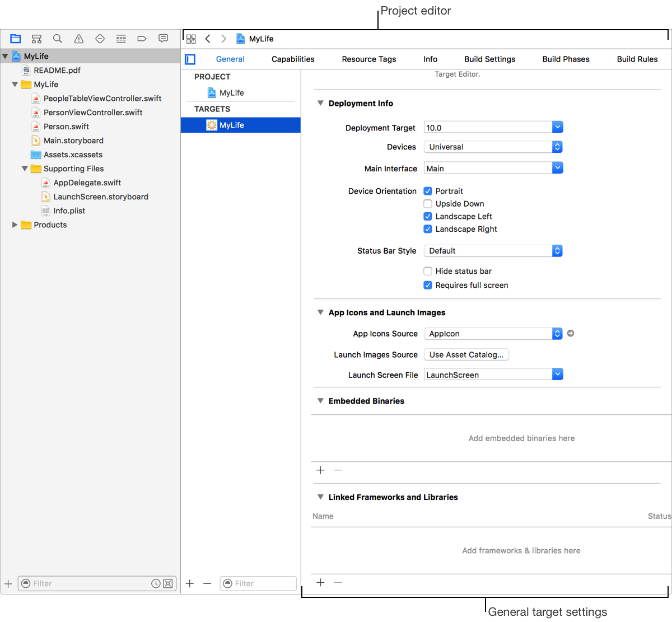Switch to the Build Settings tab
672x622 pixels.
pyautogui.click(x=489, y=59)
